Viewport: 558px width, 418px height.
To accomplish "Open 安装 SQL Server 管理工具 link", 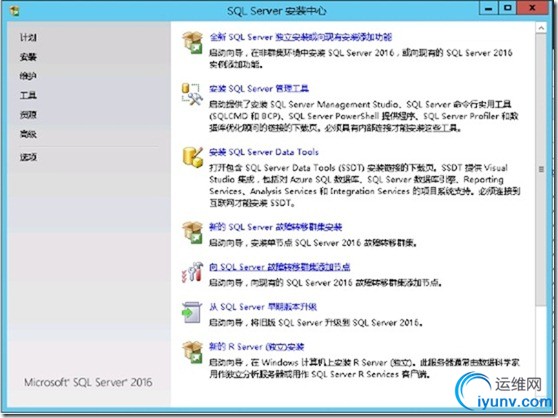I will tap(259, 89).
